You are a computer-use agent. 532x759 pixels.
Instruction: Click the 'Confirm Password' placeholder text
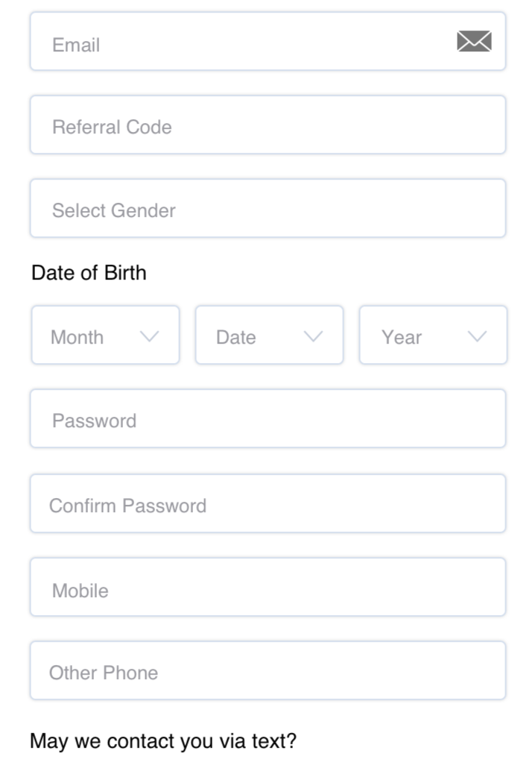coord(127,506)
